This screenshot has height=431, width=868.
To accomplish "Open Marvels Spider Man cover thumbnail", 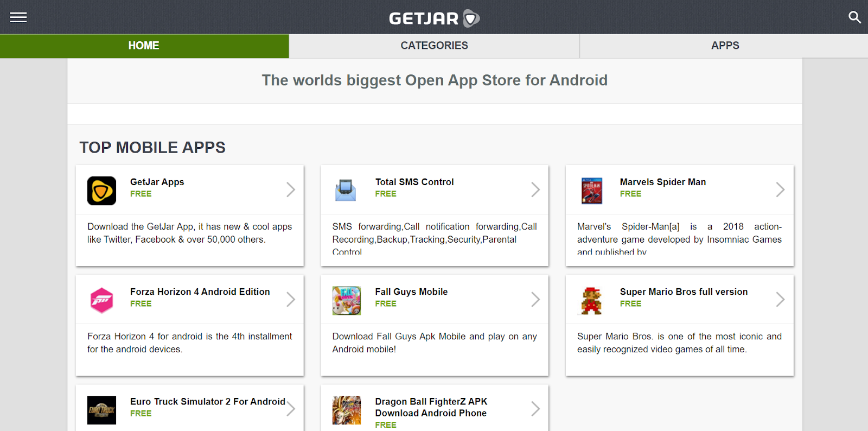I will tap(591, 191).
